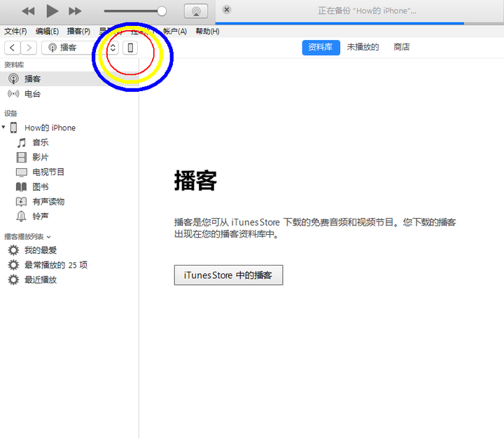Switch to the 商店 tab
The image size is (504, 438).
coord(402,48)
